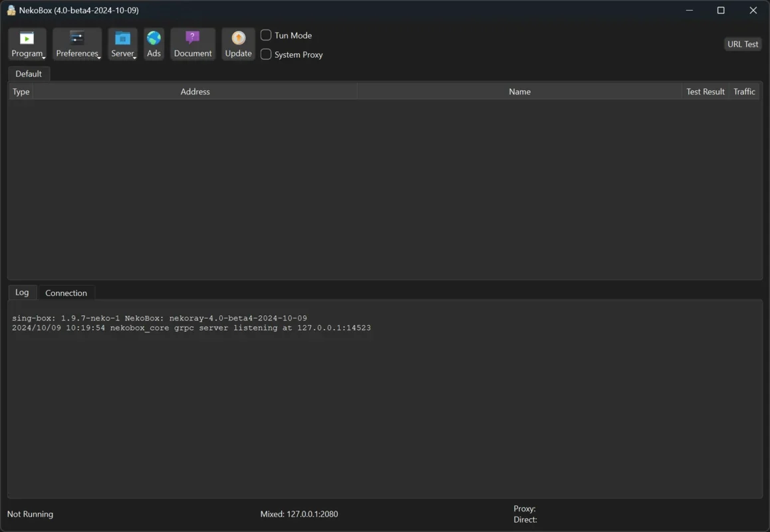Viewport: 770px width, 532px height.
Task: Maximize the NekoBox window
Action: pyautogui.click(x=721, y=11)
